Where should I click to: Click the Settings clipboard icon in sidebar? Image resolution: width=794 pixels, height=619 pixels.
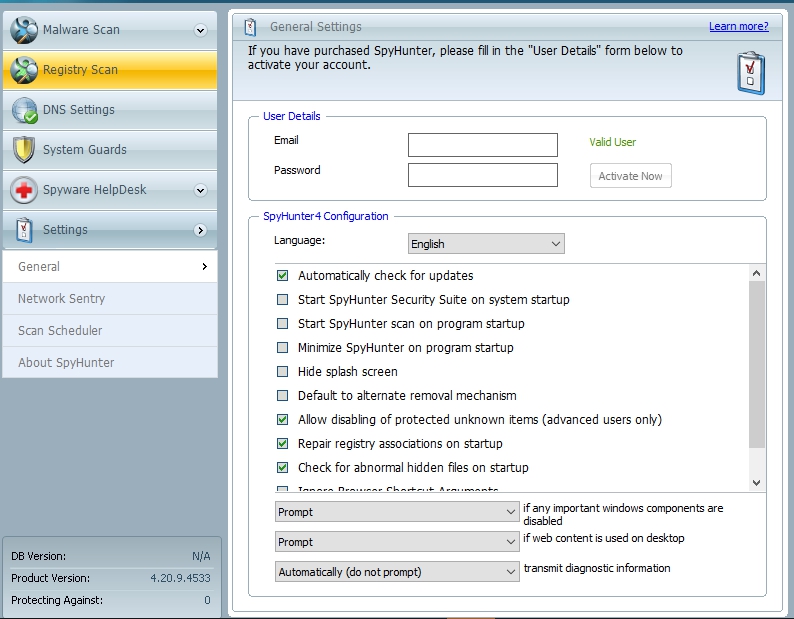pos(24,230)
